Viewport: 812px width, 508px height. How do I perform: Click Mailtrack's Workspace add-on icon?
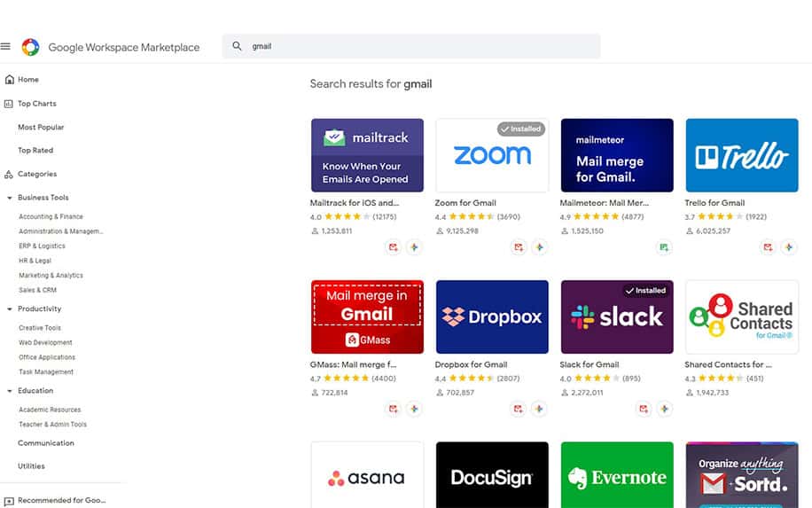[x=414, y=247]
